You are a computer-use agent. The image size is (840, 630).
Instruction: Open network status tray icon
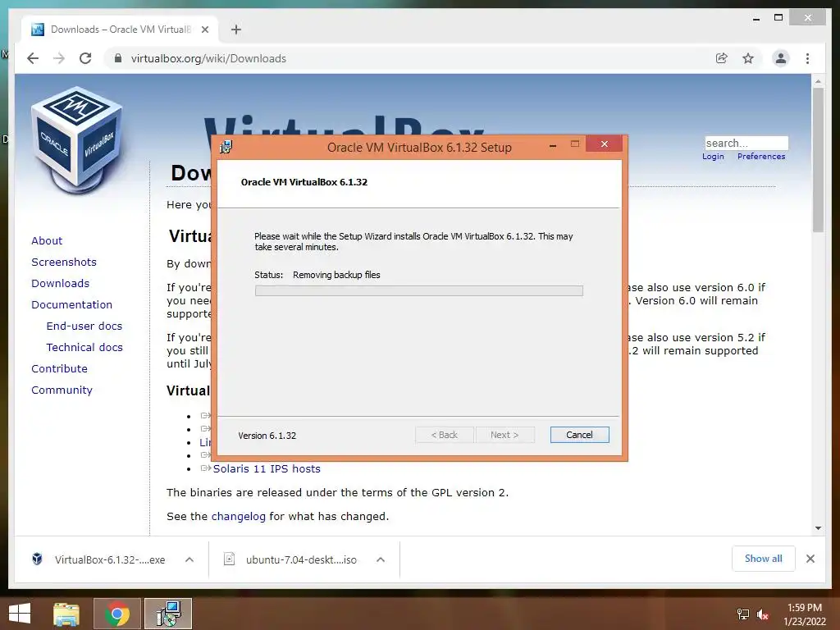tap(743, 614)
